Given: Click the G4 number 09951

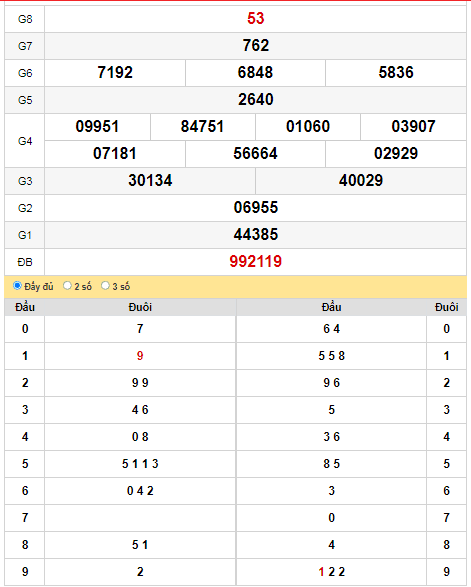Looking at the screenshot, I should point(97,127).
